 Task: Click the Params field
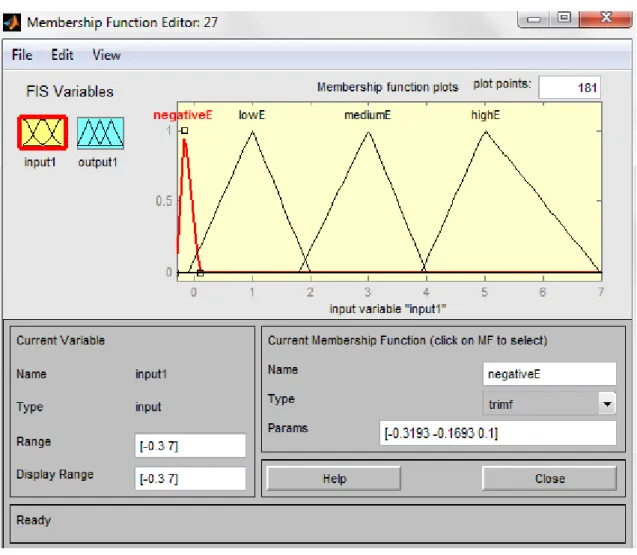(498, 433)
